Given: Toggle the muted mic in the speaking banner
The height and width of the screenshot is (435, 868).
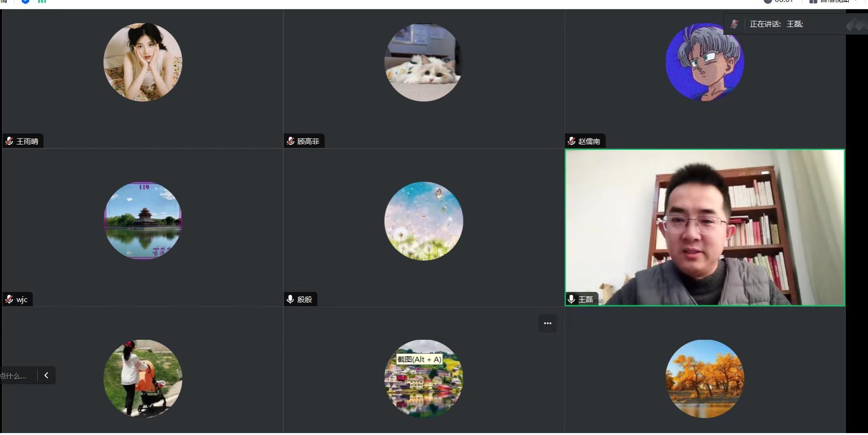Looking at the screenshot, I should [x=734, y=24].
